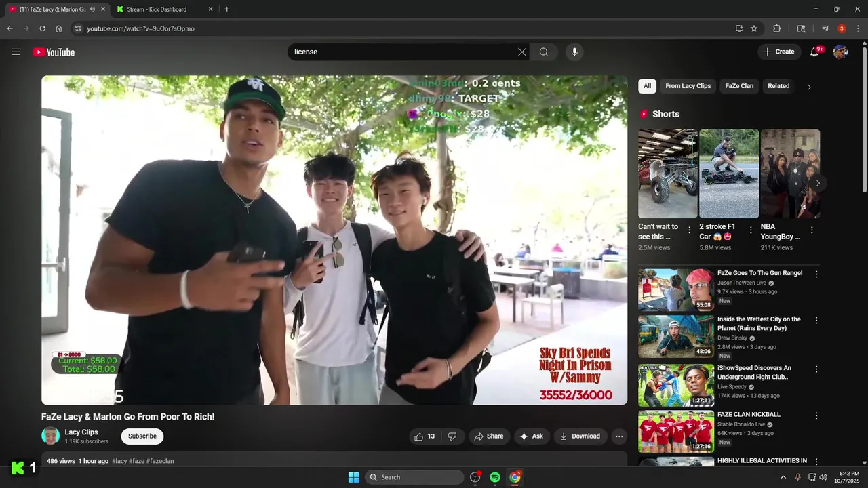Image resolution: width=868 pixels, height=488 pixels.
Task: Click the magnifier search button
Action: point(544,52)
